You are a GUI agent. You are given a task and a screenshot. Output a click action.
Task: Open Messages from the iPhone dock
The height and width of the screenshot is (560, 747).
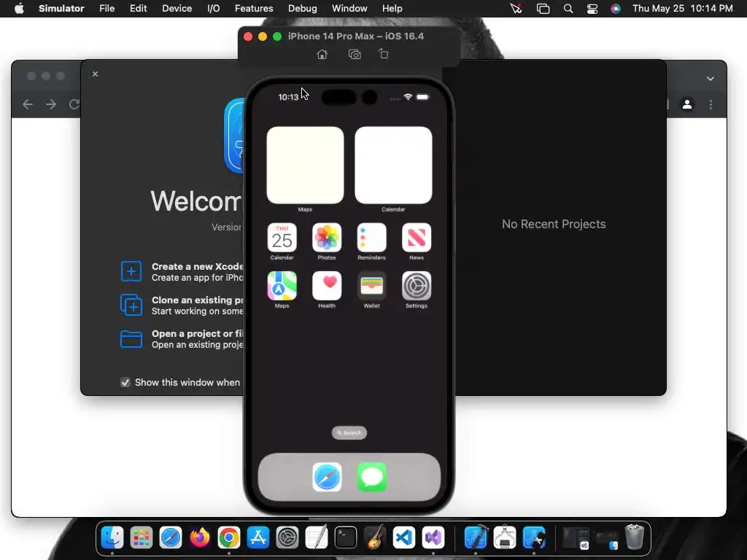click(371, 477)
